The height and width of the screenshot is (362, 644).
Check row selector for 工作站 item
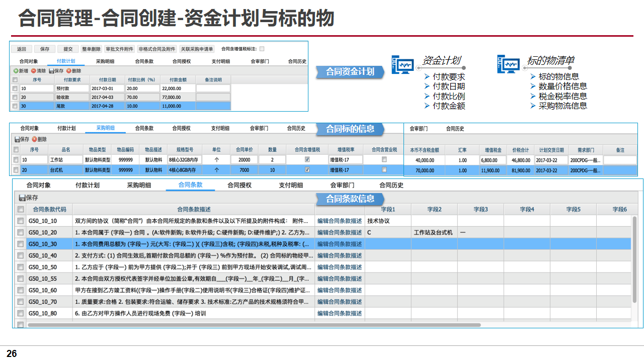(16, 159)
